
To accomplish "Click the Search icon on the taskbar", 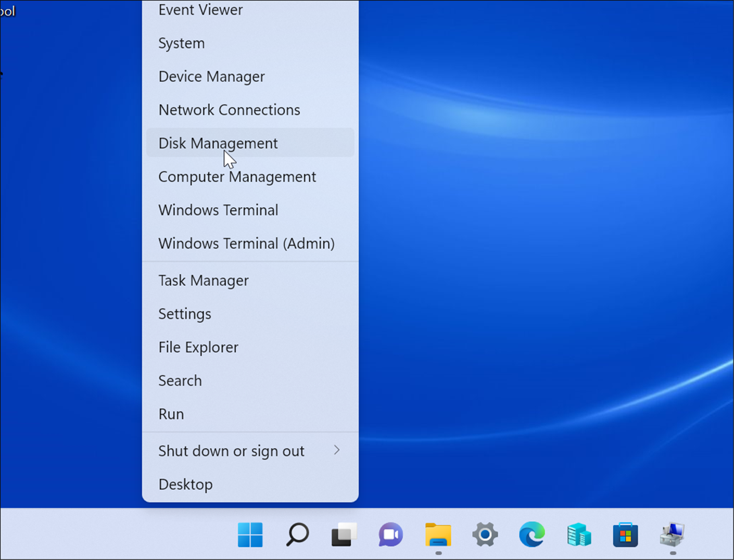I will pos(297,535).
